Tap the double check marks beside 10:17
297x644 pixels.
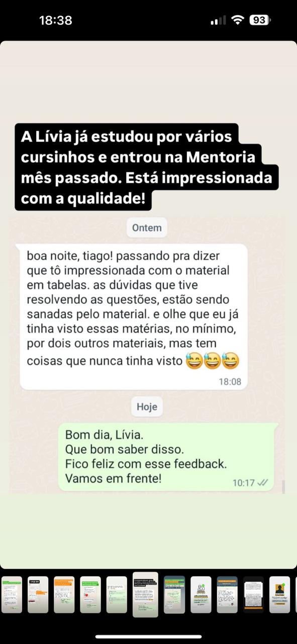click(262, 482)
